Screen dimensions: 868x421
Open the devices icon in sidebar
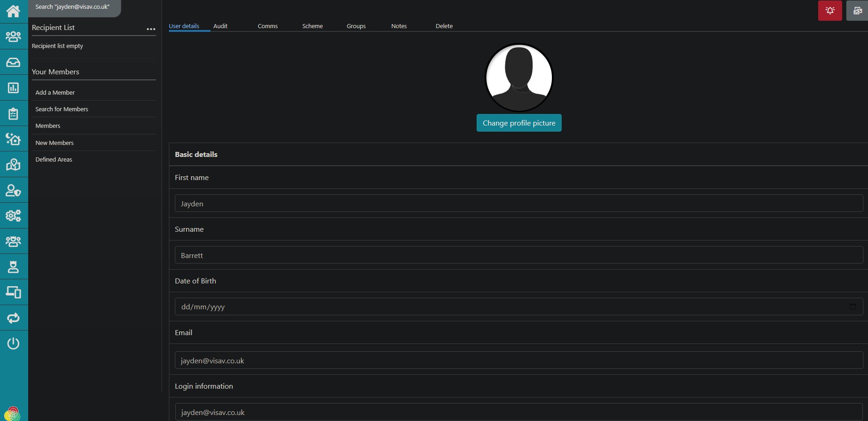[x=13, y=292]
